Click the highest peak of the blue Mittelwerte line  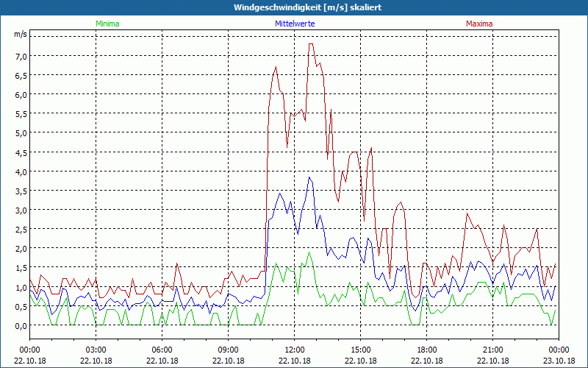[309, 177]
